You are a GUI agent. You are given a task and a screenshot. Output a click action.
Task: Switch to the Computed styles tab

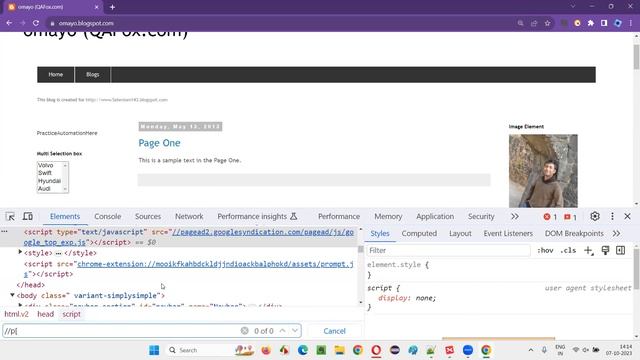coord(419,233)
